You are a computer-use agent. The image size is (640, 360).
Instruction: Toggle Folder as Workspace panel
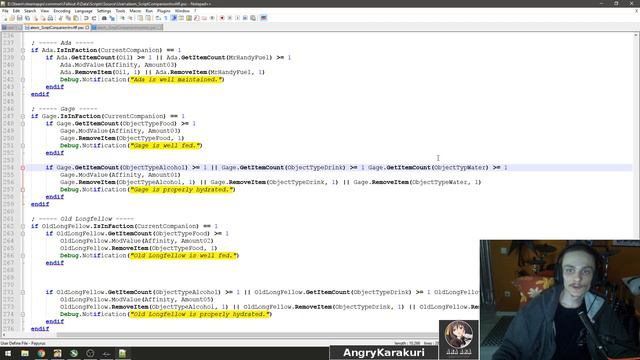pos(204,18)
